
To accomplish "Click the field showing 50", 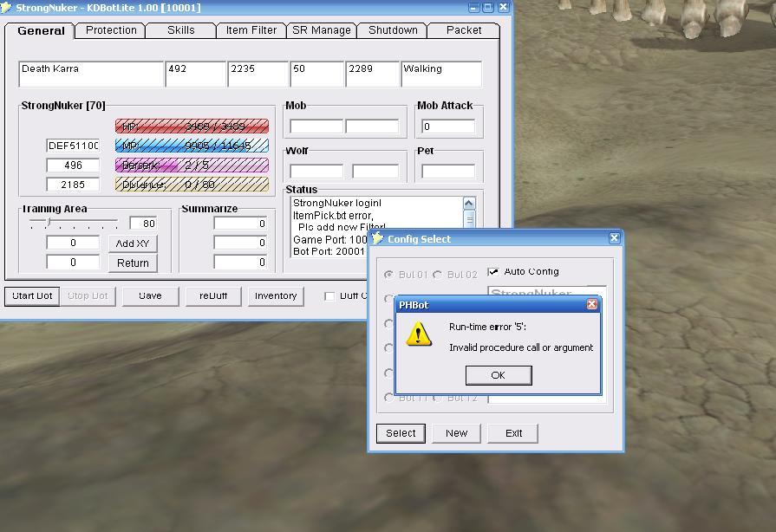I will pos(316,75).
